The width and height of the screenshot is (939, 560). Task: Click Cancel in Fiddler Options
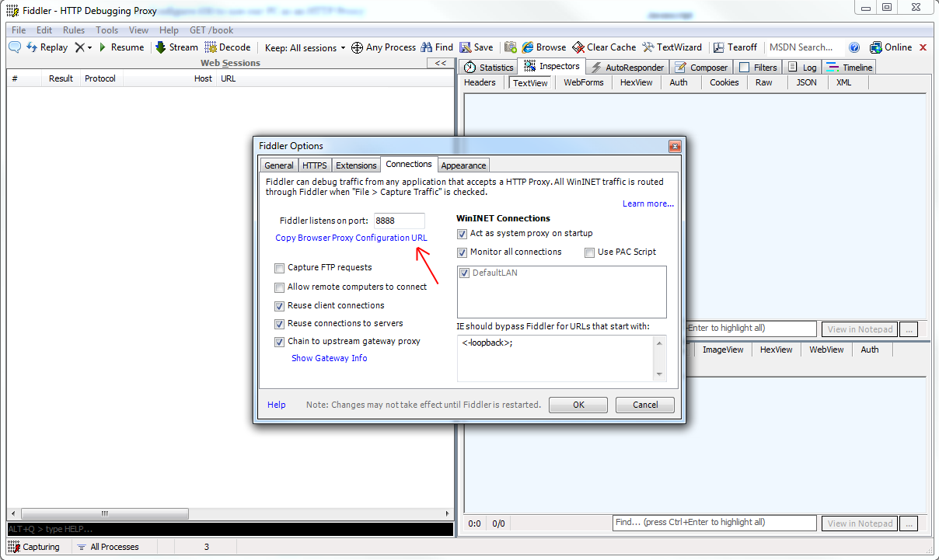(645, 405)
